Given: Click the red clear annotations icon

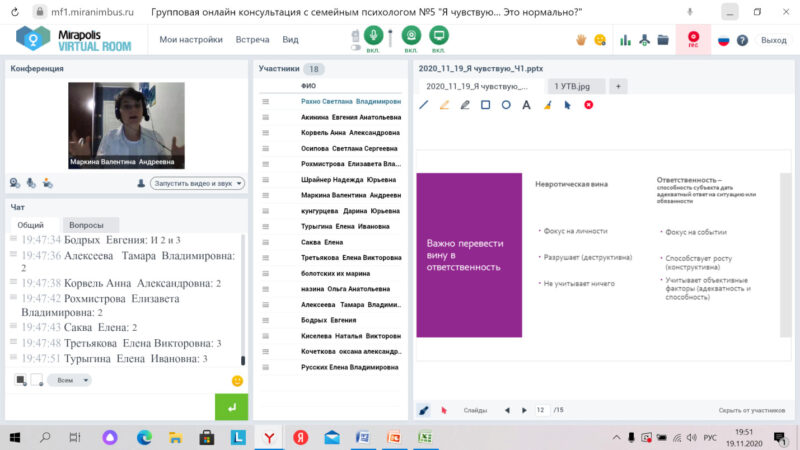Looking at the screenshot, I should point(588,105).
